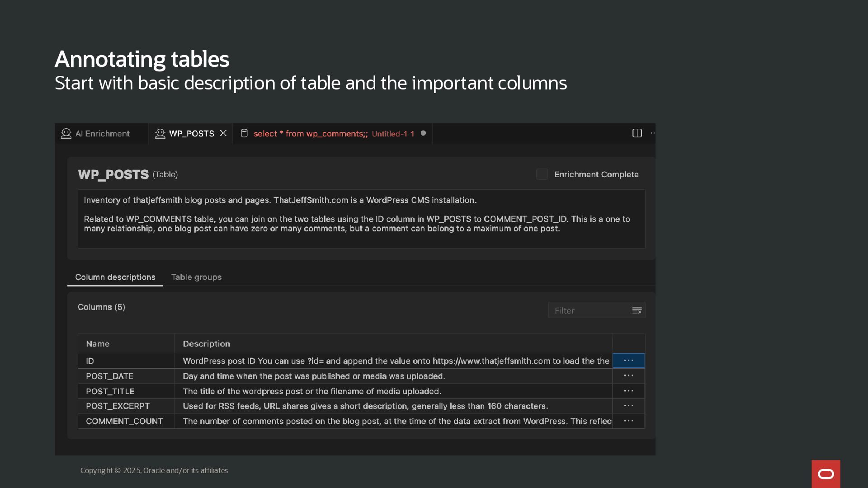Select the Column descriptions tab
Image resolution: width=868 pixels, height=488 pixels.
coord(115,277)
